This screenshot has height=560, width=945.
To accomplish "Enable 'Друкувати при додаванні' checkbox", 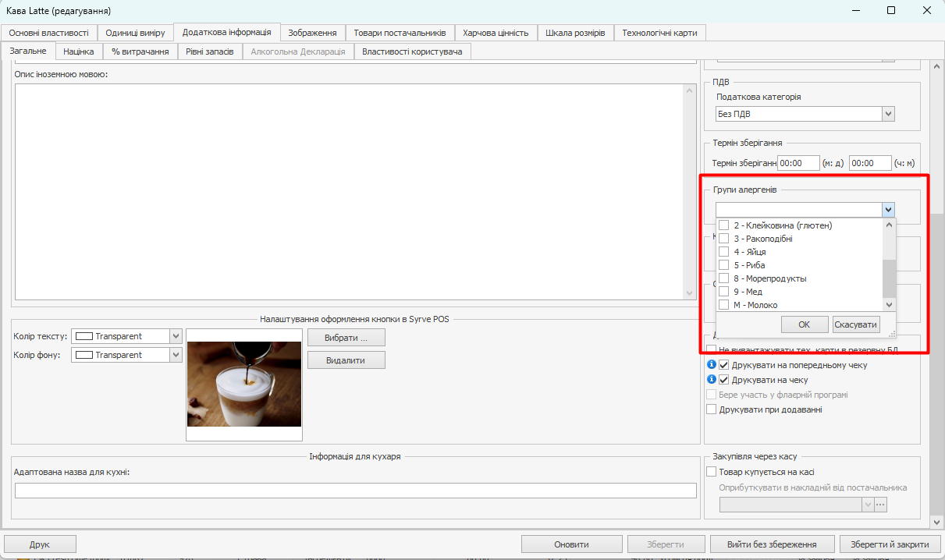I will click(x=711, y=409).
